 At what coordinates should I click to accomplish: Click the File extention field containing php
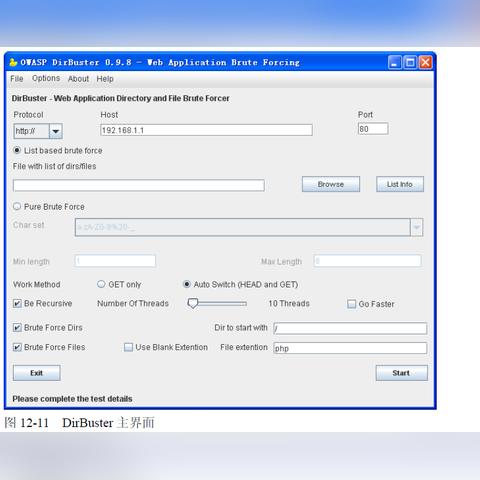(350, 348)
